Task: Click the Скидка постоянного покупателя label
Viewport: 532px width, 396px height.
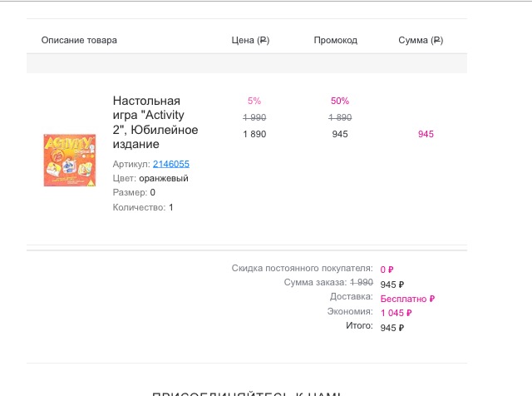Action: tap(302, 268)
